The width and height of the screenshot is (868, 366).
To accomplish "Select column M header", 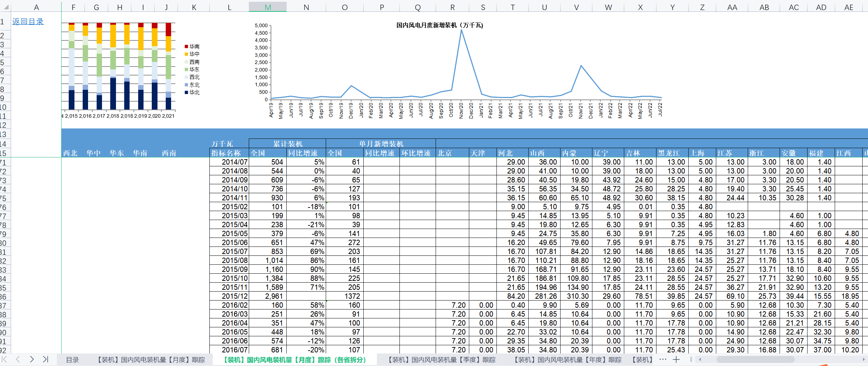I will click(x=268, y=7).
